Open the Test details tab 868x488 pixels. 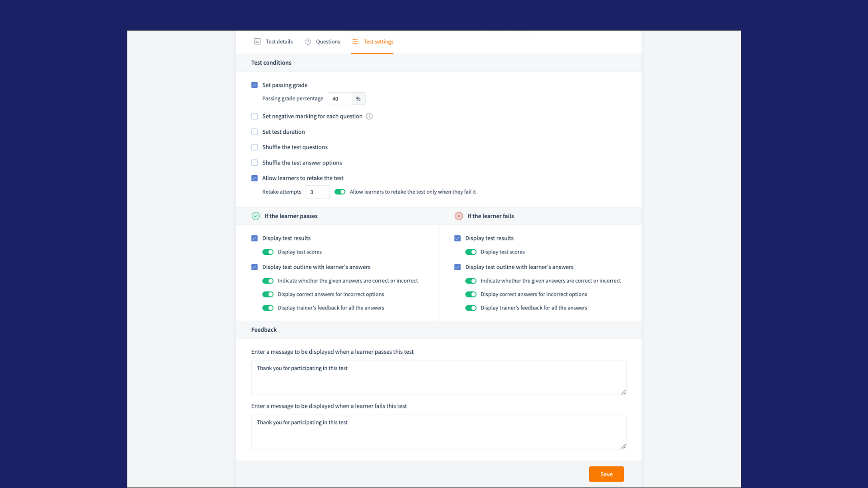point(274,42)
